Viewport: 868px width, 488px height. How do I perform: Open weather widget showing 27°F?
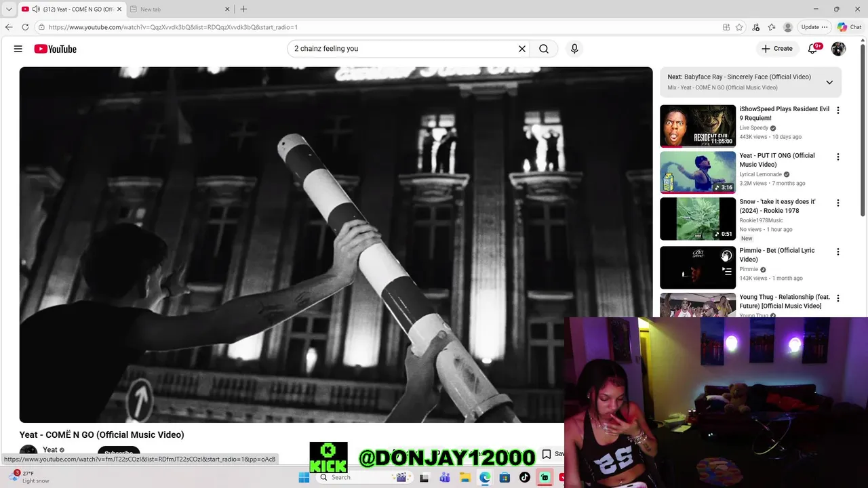click(x=28, y=477)
